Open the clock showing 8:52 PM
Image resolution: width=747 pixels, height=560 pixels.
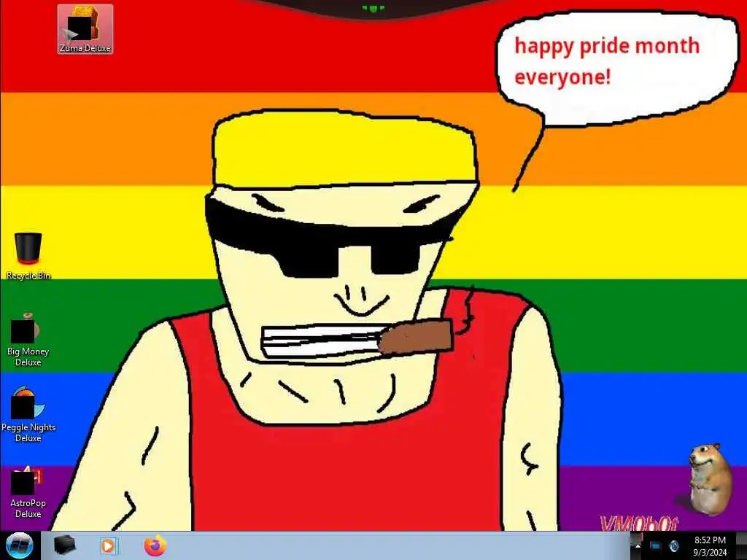click(x=710, y=546)
